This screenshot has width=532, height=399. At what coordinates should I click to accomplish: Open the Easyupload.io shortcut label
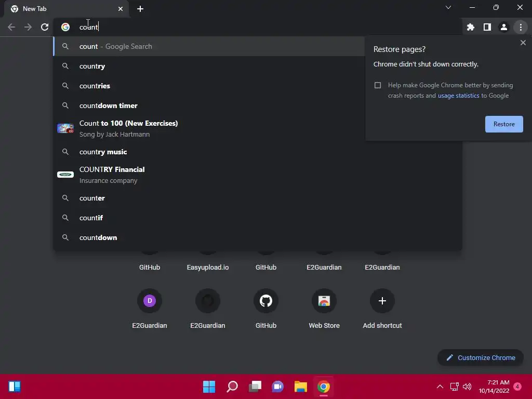pos(208,268)
